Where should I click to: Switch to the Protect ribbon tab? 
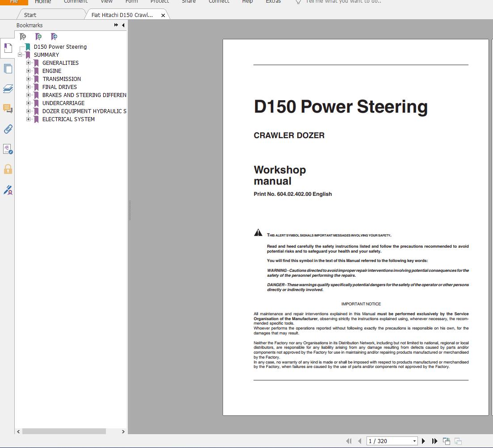[x=160, y=2]
